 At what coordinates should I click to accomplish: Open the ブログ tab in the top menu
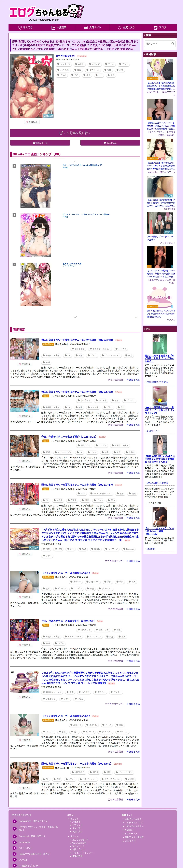tap(160, 28)
